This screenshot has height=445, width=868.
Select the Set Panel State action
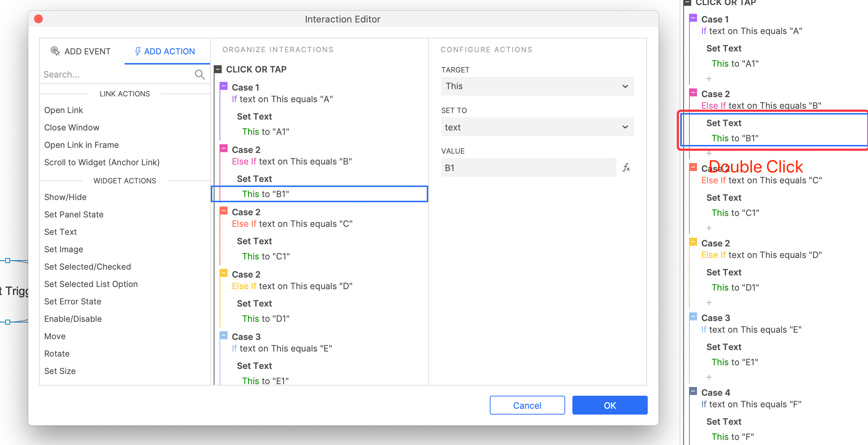[74, 215]
